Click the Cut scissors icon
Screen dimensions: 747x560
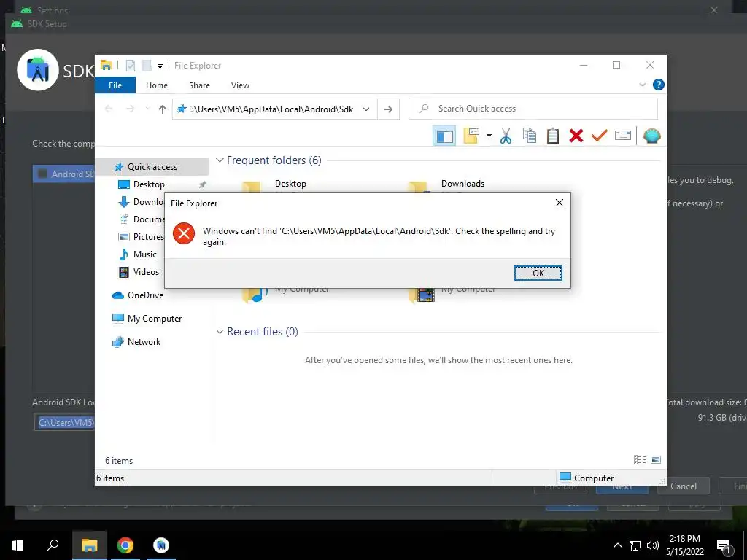click(x=506, y=136)
